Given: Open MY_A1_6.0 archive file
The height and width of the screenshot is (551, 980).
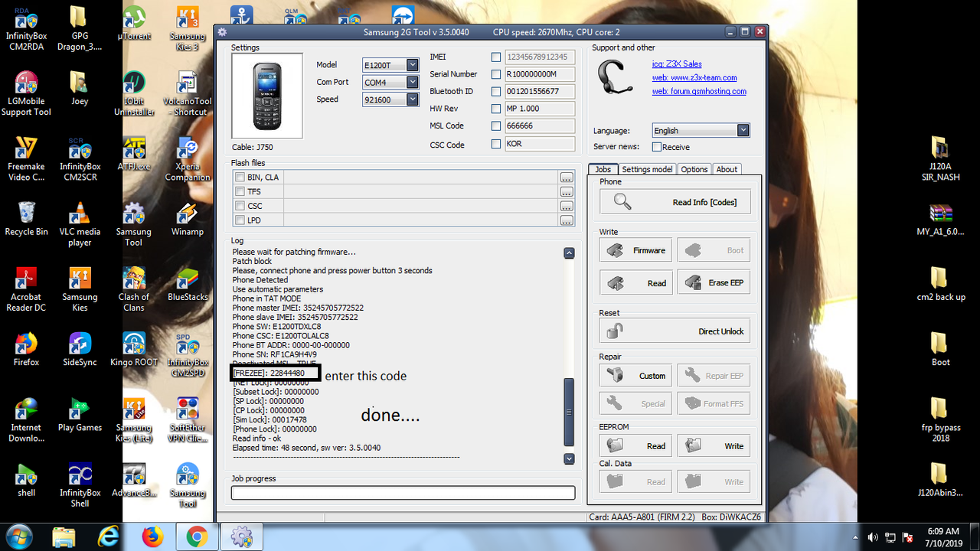Looking at the screenshot, I should 940,220.
